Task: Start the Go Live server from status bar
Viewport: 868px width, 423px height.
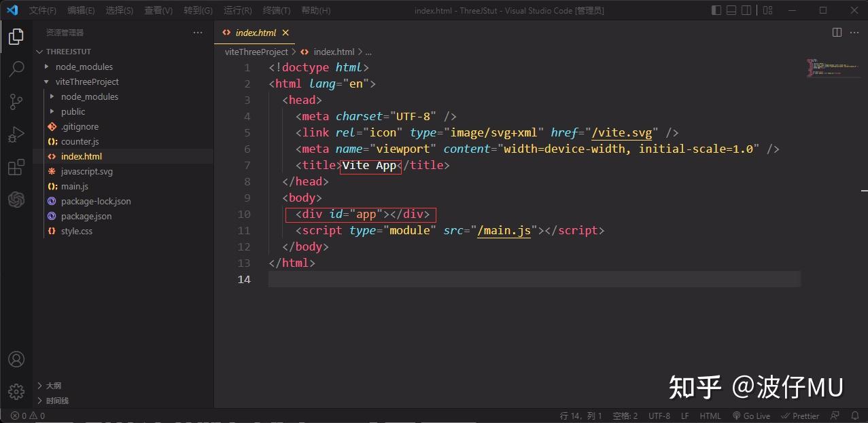Action: click(751, 416)
